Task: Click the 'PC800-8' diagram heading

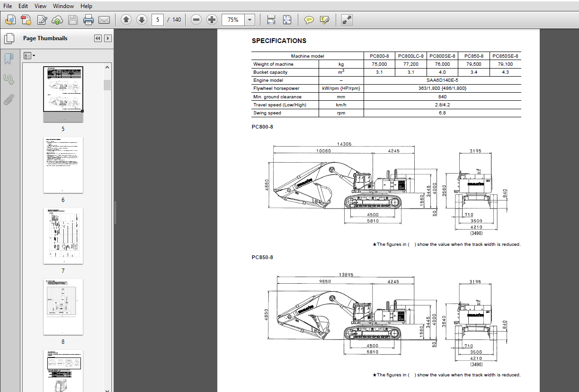Action: click(262, 127)
